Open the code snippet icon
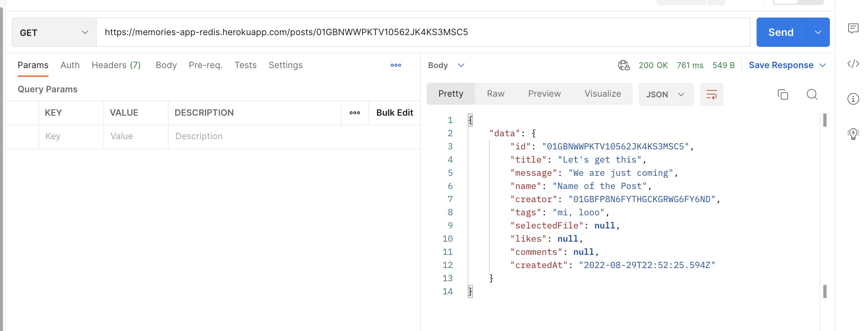Screen dimensions: 868x331 pyautogui.click(x=853, y=64)
